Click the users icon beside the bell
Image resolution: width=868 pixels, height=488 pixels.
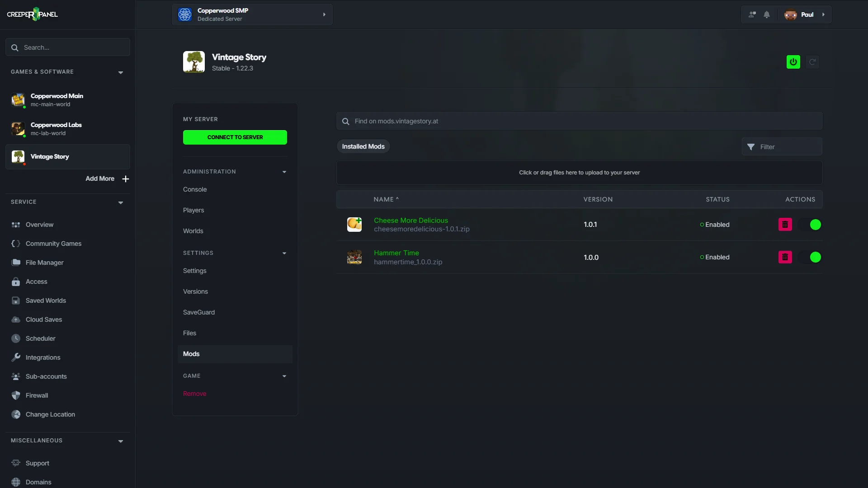point(752,14)
